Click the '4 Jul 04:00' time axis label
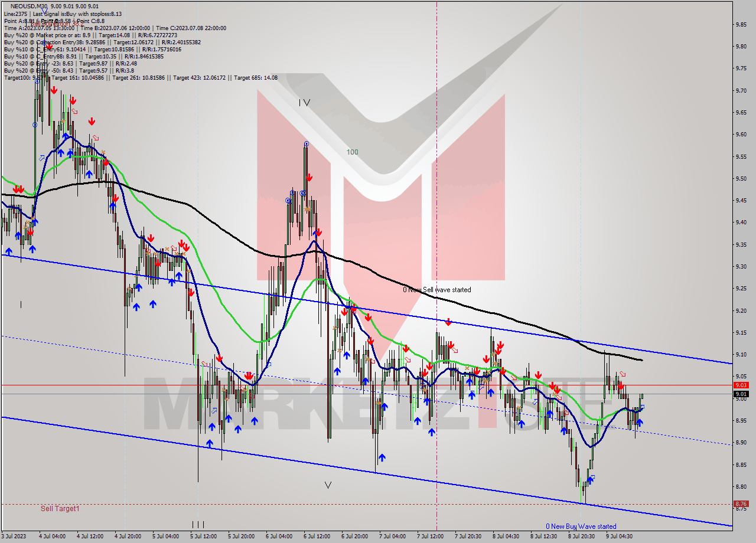This screenshot has width=756, height=543. pos(52,537)
